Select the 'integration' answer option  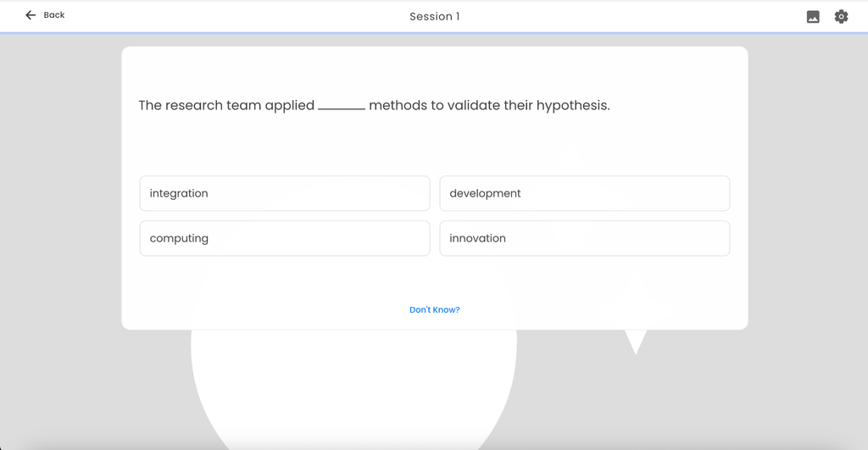[285, 193]
